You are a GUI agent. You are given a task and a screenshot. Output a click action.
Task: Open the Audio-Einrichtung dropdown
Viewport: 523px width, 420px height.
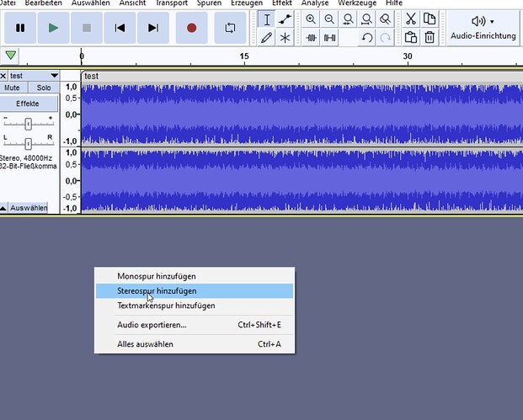point(483,28)
